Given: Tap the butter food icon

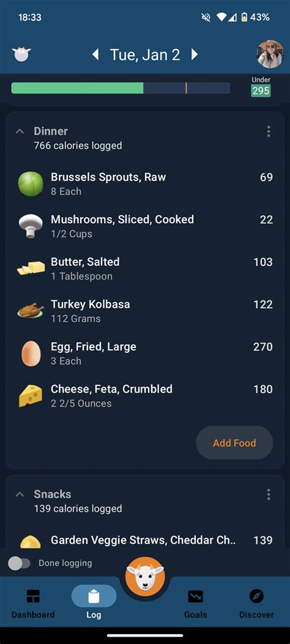Looking at the screenshot, I should (31, 268).
